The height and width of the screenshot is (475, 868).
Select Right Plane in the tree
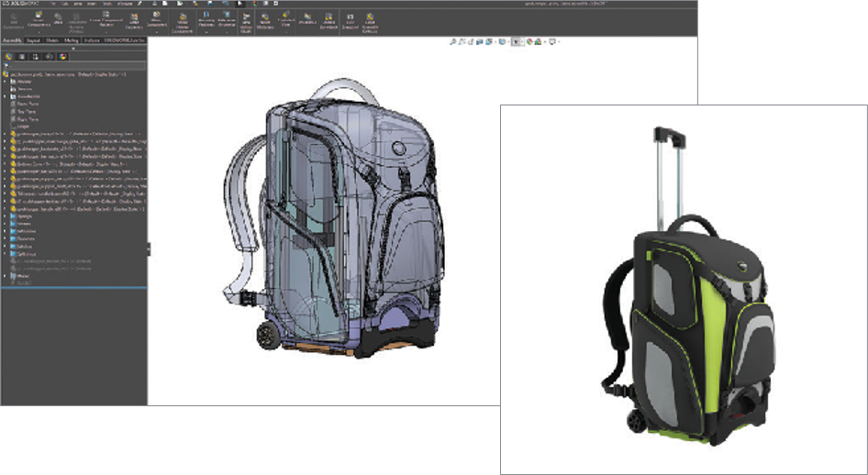click(25, 119)
